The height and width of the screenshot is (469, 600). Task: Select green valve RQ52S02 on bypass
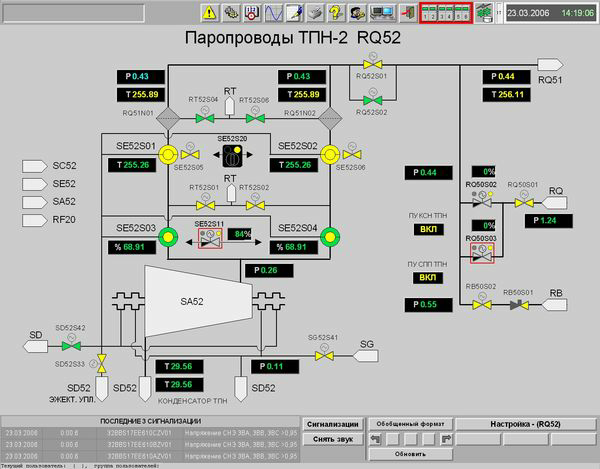point(372,100)
